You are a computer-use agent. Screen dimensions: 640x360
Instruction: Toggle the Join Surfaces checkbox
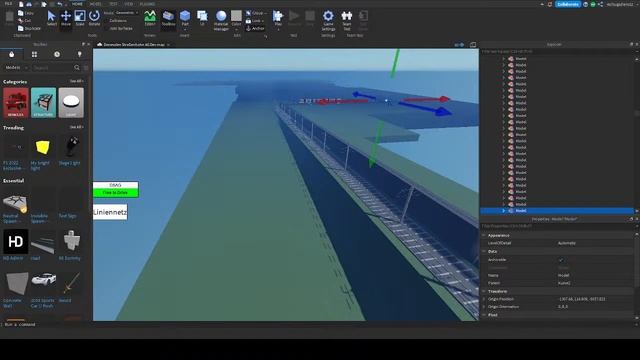point(106,29)
